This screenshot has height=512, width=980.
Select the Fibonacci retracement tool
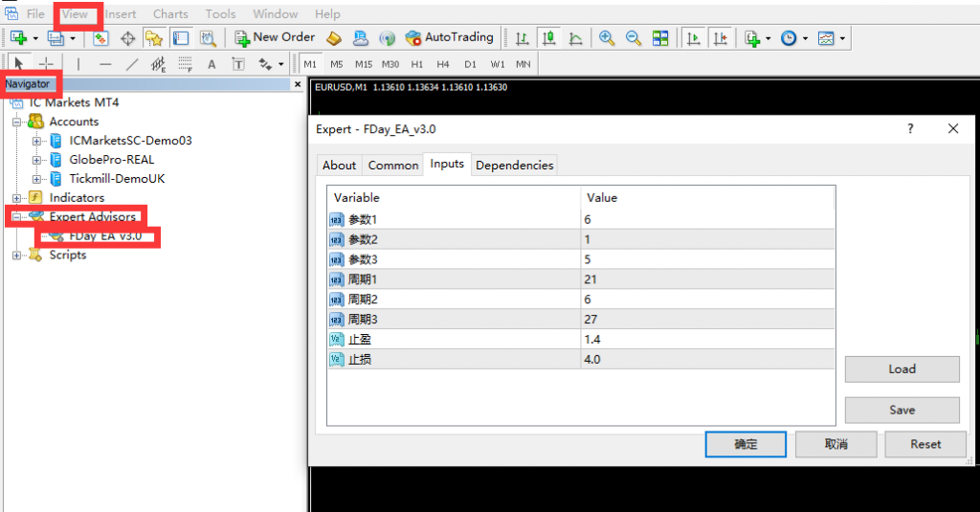tap(185, 63)
